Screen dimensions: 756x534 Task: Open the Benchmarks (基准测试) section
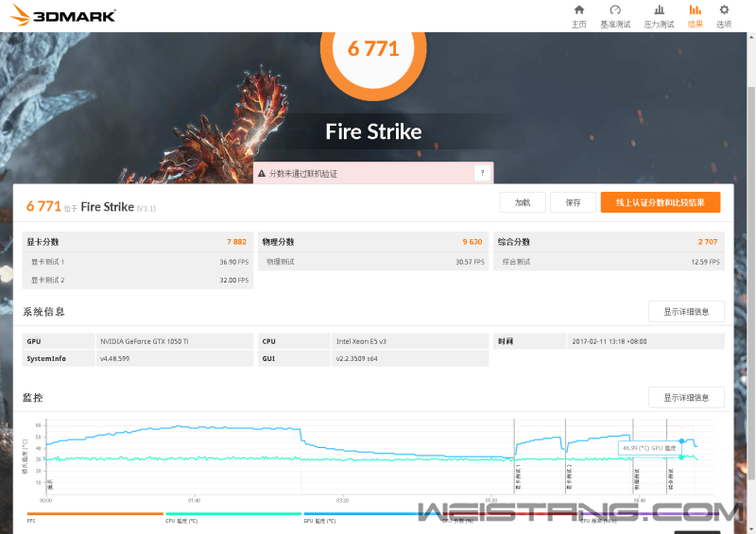click(615, 16)
